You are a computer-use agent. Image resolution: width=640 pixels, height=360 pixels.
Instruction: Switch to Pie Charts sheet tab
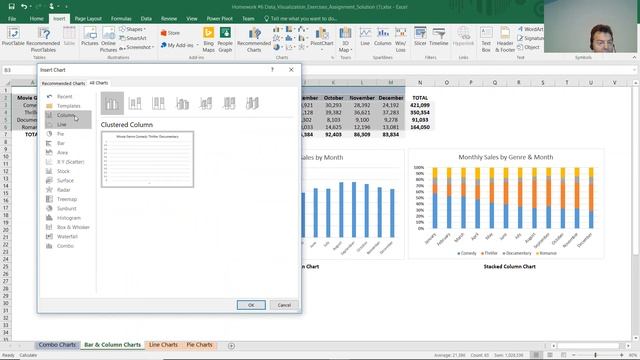click(199, 345)
